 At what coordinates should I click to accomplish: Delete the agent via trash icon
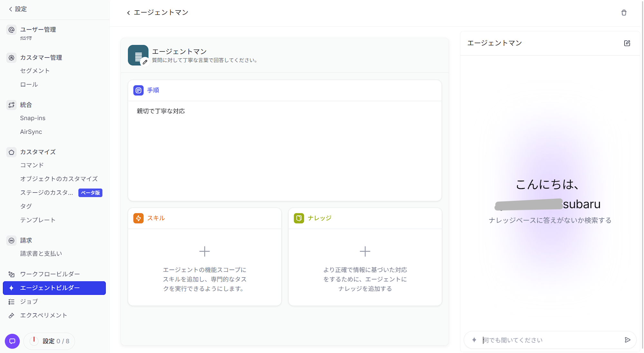coord(624,12)
